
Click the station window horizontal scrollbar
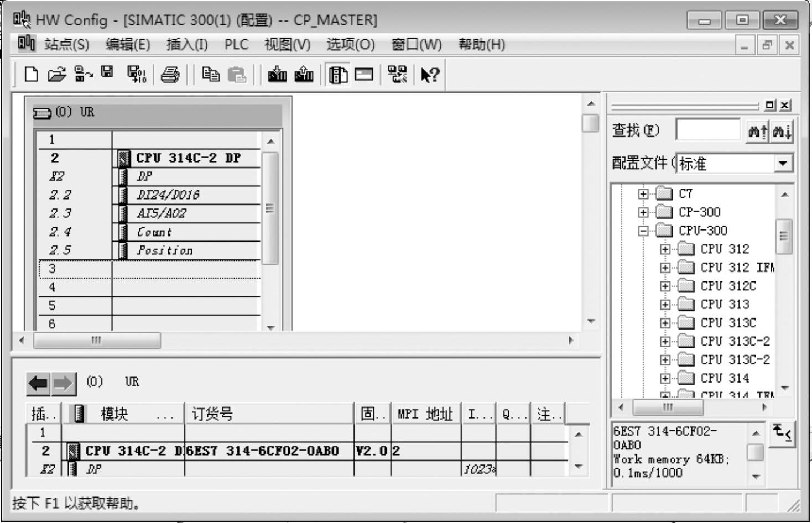coord(296,341)
